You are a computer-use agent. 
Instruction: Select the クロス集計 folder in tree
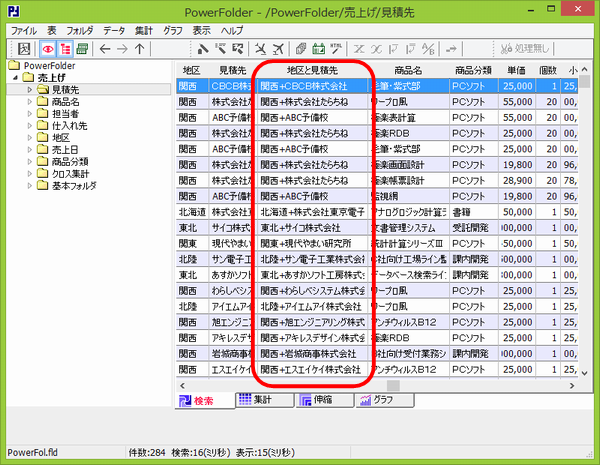70,174
